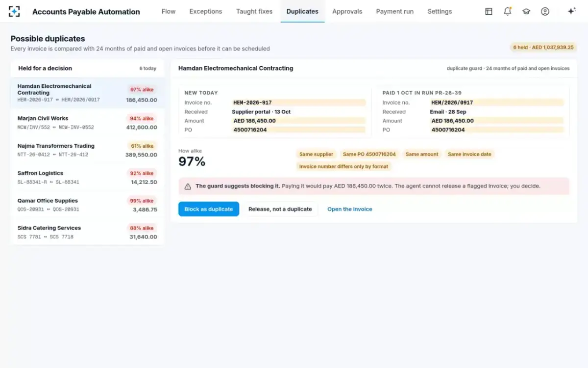
Task: Click the warning triangle in the guard alert
Action: 188,186
